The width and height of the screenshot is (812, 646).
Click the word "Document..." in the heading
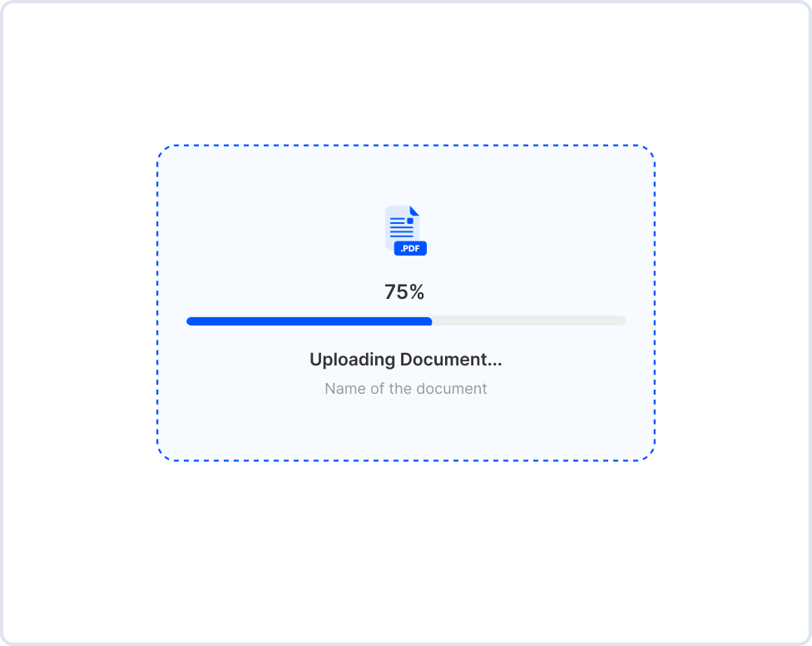451,360
